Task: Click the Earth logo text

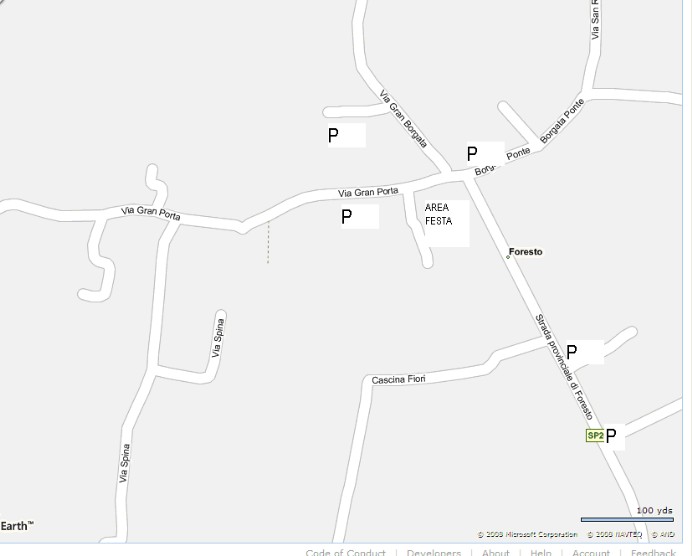Action: (x=17, y=526)
